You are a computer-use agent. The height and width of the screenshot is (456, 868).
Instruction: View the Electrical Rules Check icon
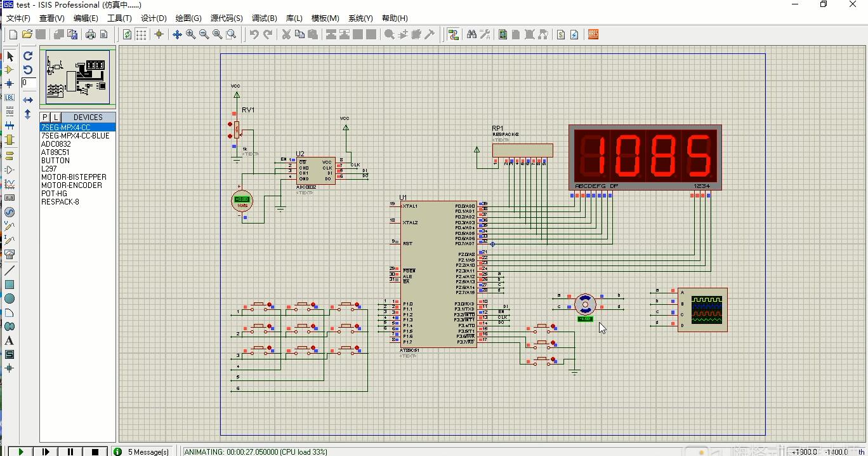(574, 34)
